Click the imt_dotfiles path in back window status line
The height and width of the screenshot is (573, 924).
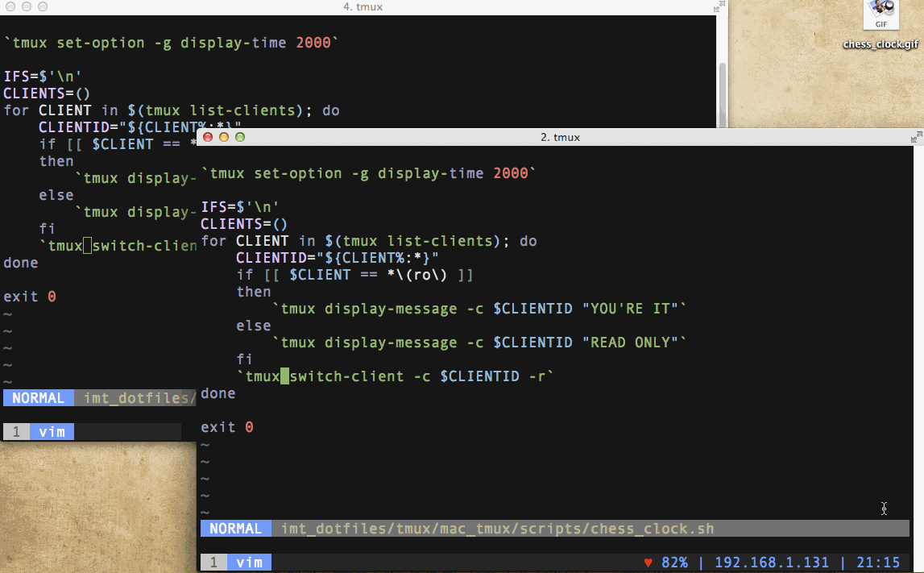[x=139, y=398]
